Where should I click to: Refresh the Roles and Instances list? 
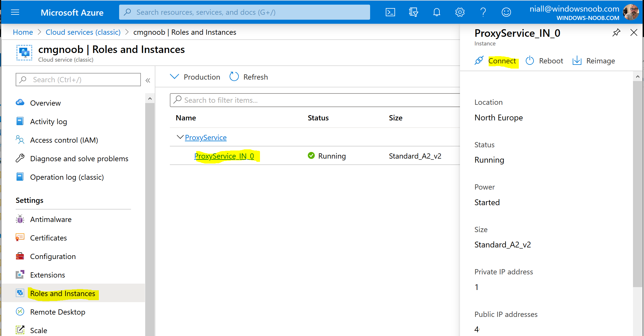click(x=256, y=77)
